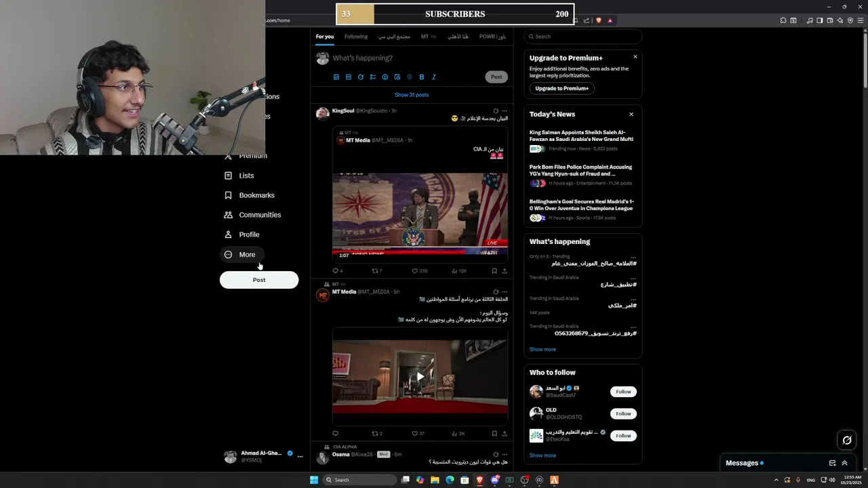
Task: Open browser main hamburger menu
Action: [x=861, y=20]
